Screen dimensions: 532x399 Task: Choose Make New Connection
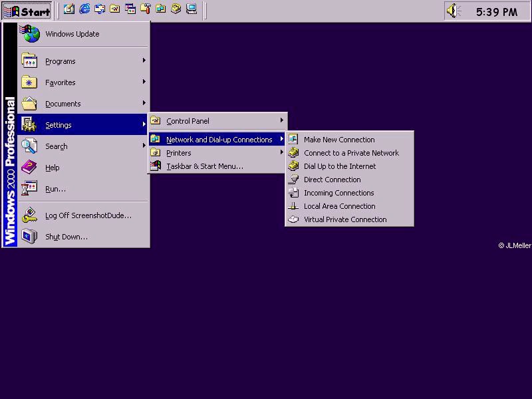(x=350, y=140)
